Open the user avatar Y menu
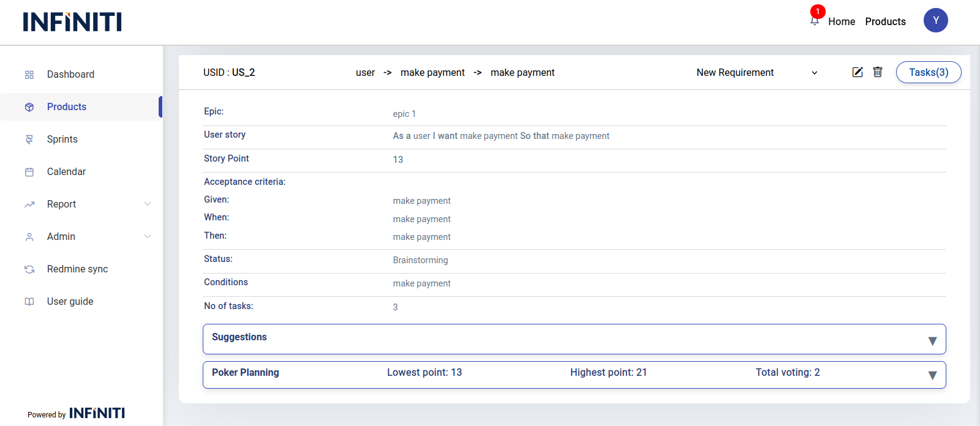The width and height of the screenshot is (980, 426). pos(935,20)
